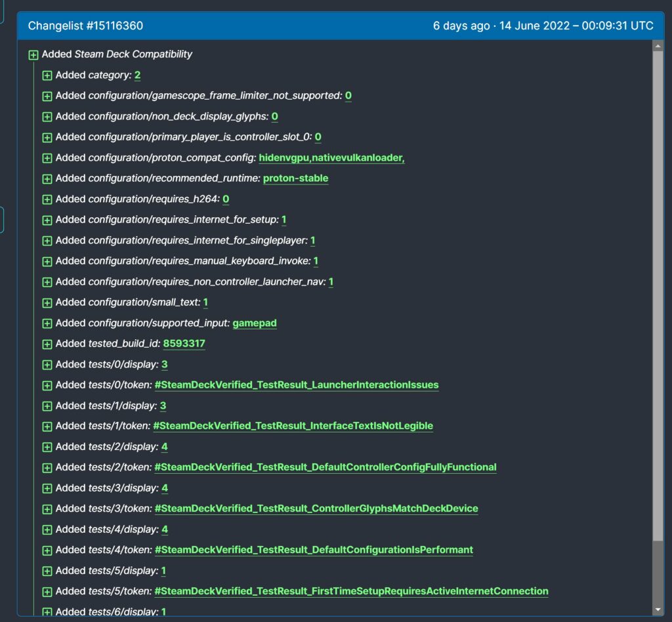Click plus icon for tested_build_id row
This screenshot has width=672, height=622.
[x=47, y=344]
